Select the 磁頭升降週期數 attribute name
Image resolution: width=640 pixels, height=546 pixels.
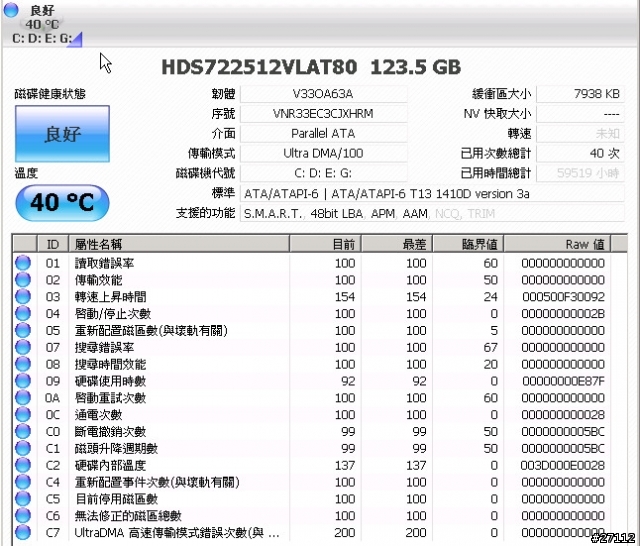coord(116,448)
